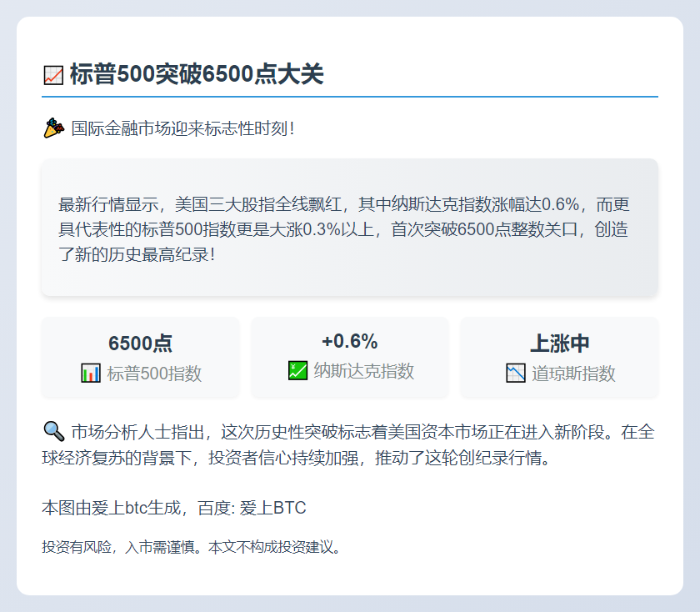Click the 本图由爱上btc生成 credit text

[116, 508]
